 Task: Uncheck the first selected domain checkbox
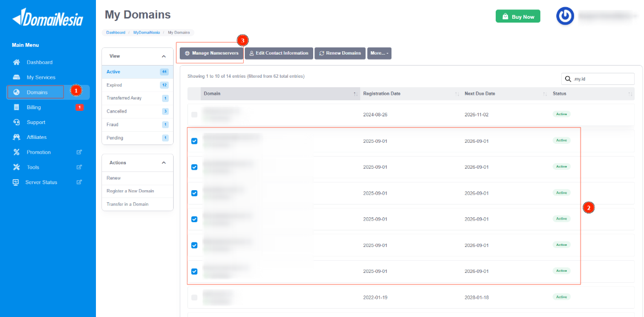pyautogui.click(x=194, y=141)
